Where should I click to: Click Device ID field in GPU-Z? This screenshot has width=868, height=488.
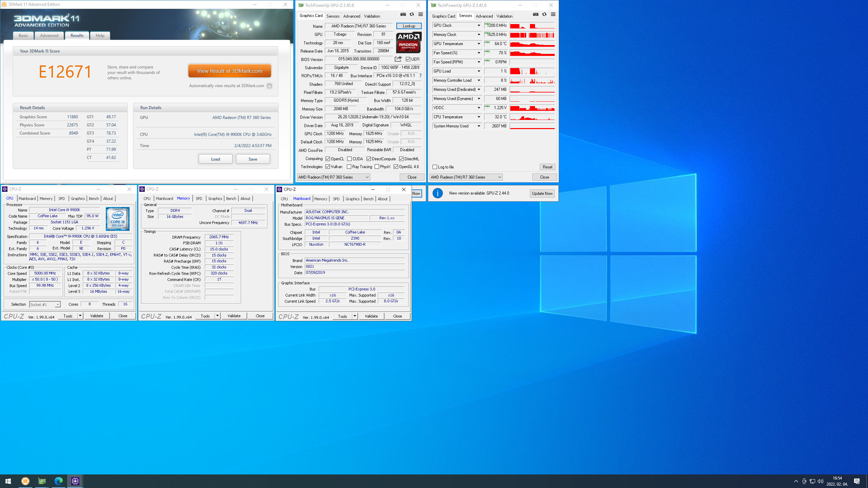pos(400,67)
